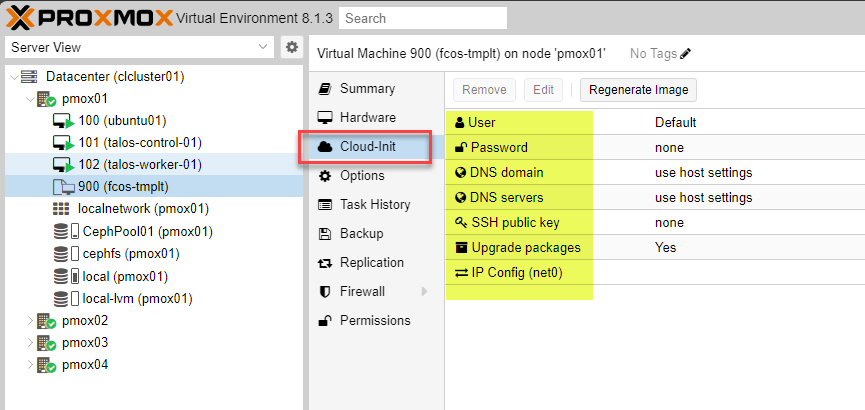The image size is (865, 410).
Task: Click the Datacenter server icon in tree
Action: click(29, 77)
